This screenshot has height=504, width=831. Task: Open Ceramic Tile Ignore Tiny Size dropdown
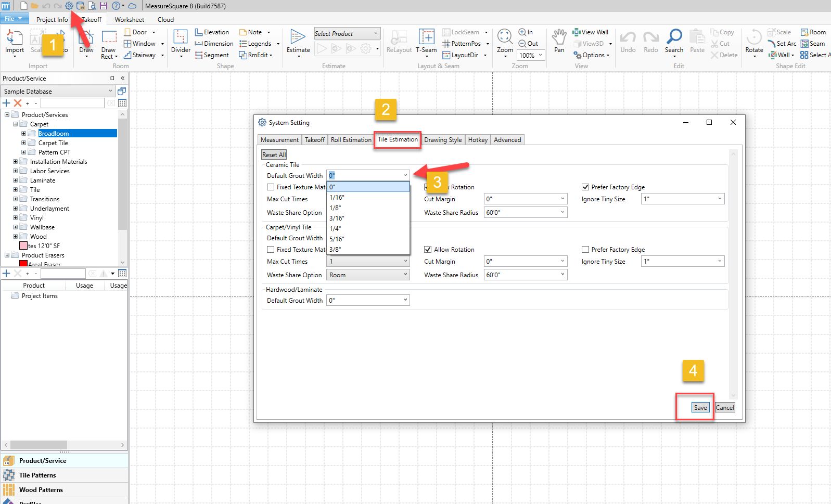pyautogui.click(x=683, y=199)
